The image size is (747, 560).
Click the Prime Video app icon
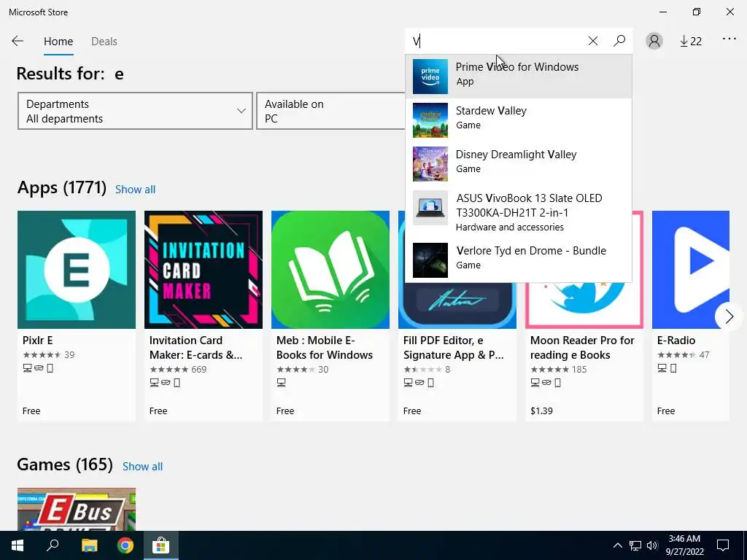click(x=430, y=76)
